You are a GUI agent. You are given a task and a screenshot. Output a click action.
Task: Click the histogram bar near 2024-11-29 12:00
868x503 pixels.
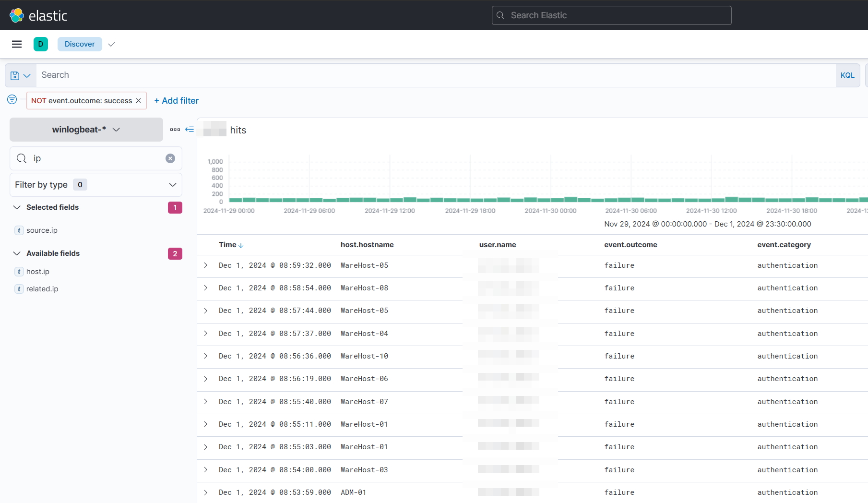pyautogui.click(x=396, y=200)
